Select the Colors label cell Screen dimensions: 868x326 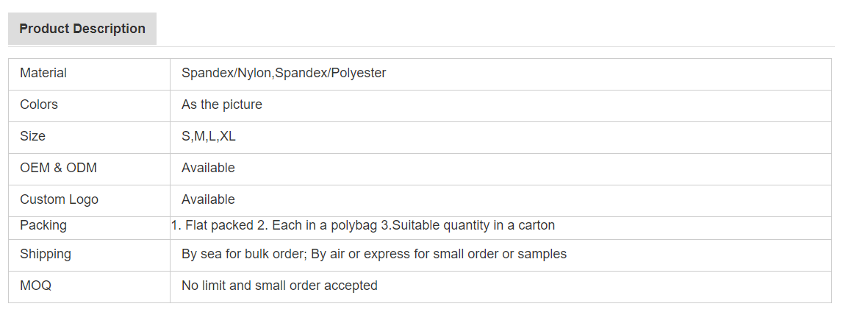pyautogui.click(x=39, y=104)
